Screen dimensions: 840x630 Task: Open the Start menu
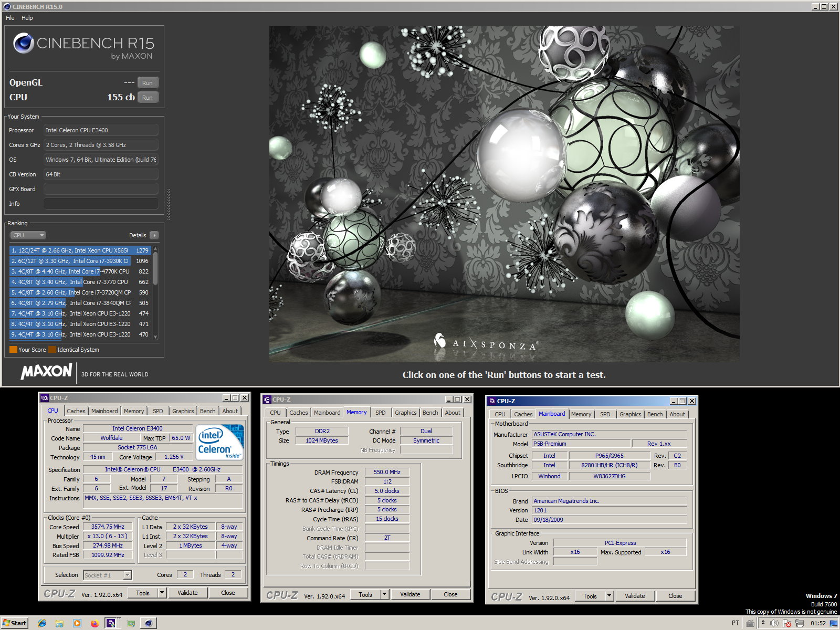coord(15,623)
